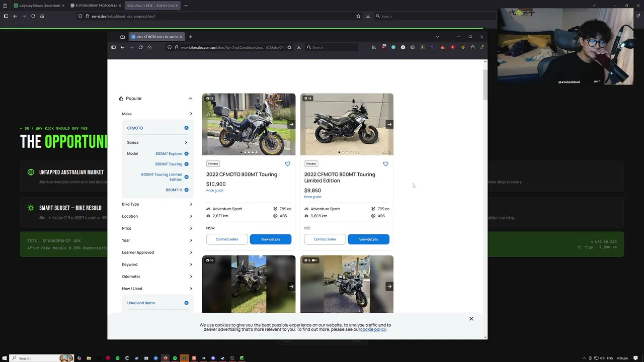Show next photo of $10,900 800MT Touring

pyautogui.click(x=291, y=124)
